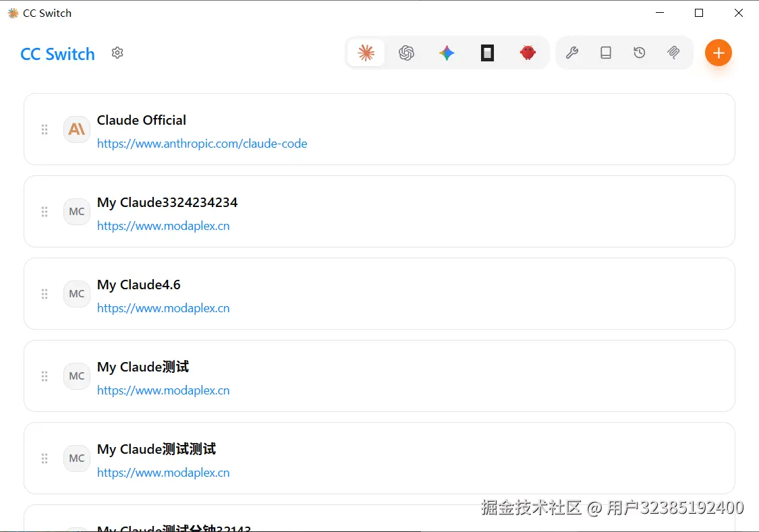Open the book icon in toolbar
This screenshot has width=759, height=532.
tap(606, 53)
